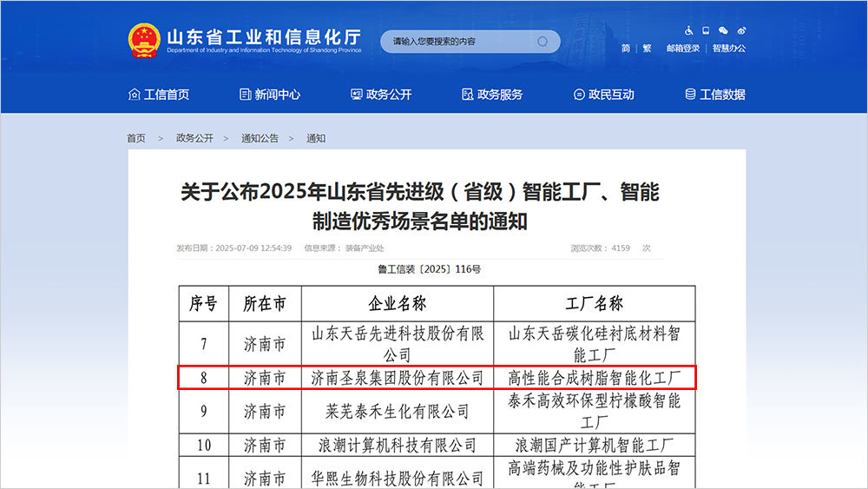Open the Weibo icon in header

click(741, 30)
